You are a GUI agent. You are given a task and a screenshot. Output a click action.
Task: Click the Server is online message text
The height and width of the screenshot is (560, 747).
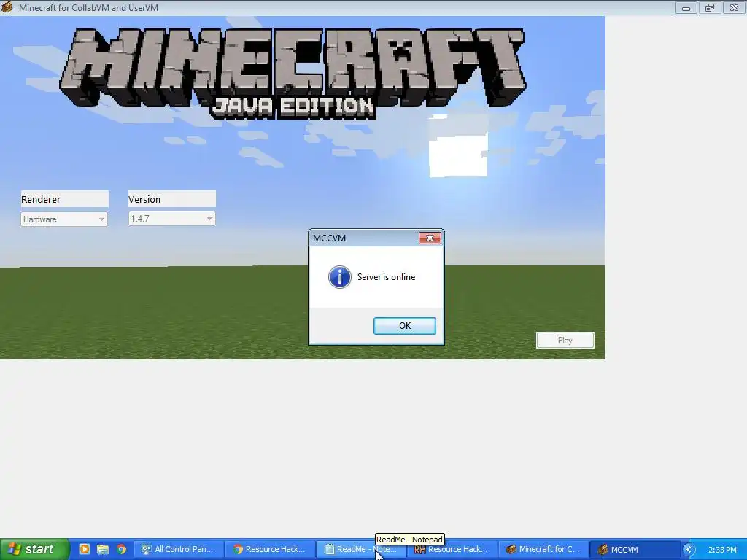point(387,277)
